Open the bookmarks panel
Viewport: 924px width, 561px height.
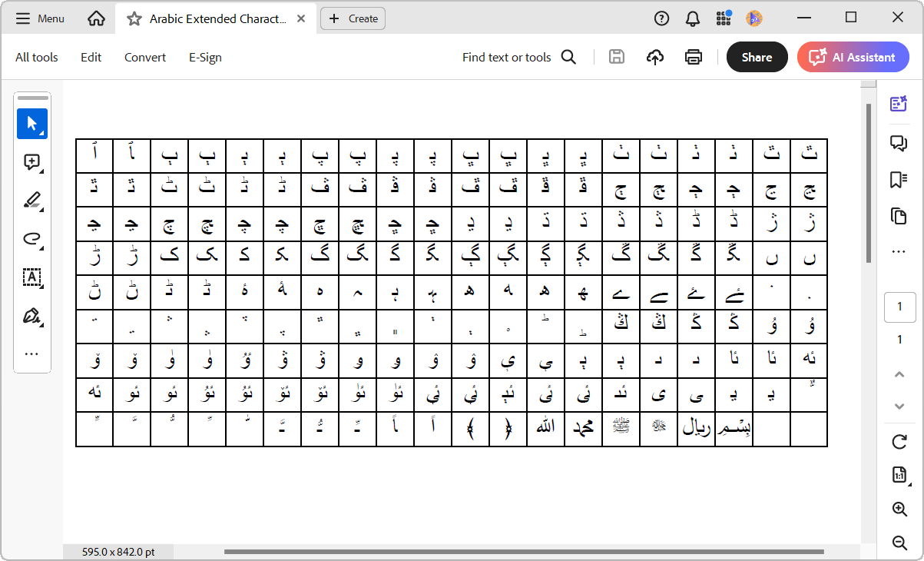pyautogui.click(x=899, y=179)
